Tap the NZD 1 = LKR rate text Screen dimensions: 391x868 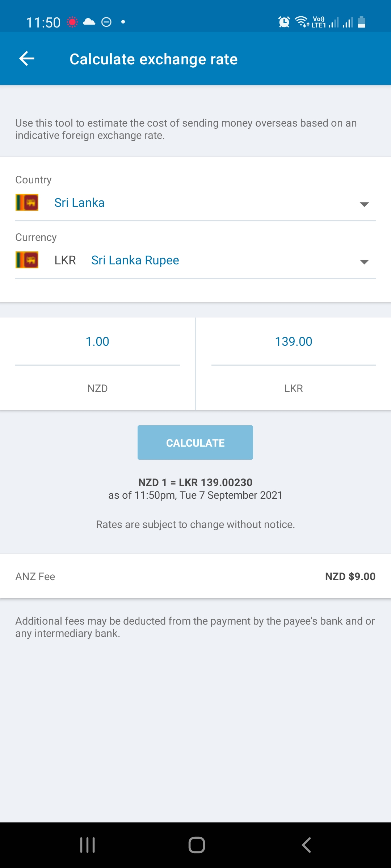(195, 482)
